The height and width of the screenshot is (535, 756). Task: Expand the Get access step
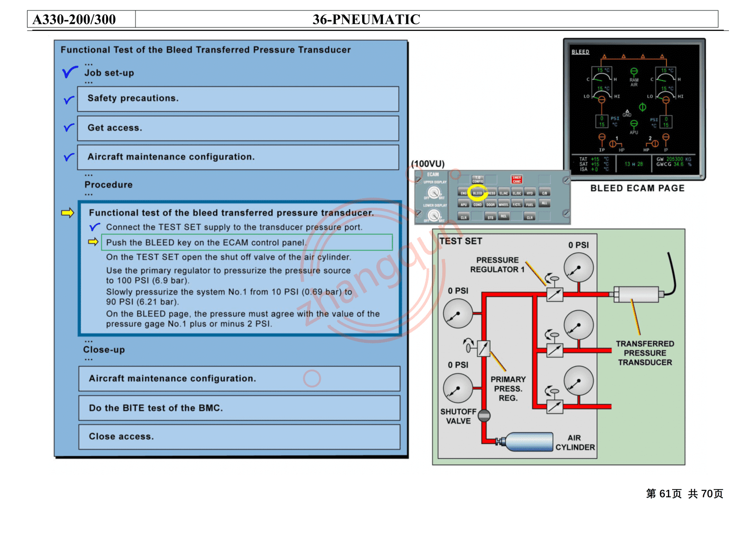click(x=238, y=128)
